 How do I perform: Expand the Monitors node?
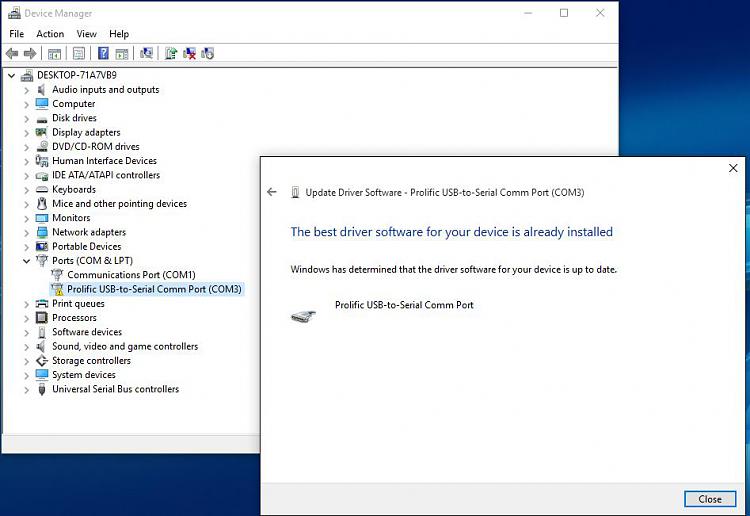pos(26,219)
